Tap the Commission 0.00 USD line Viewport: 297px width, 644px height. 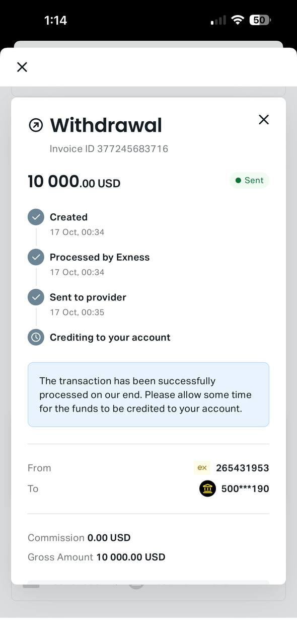coord(79,538)
